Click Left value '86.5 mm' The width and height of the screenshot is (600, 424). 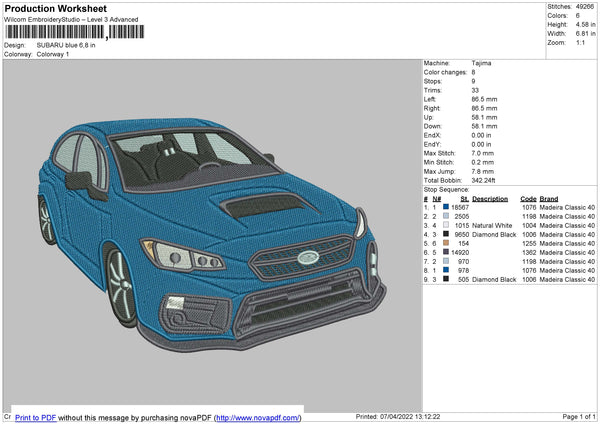coord(484,99)
